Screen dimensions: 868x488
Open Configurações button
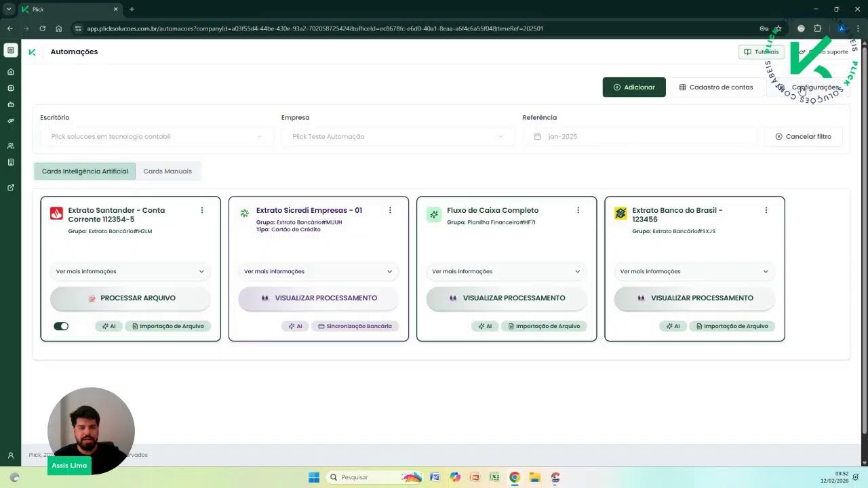[808, 87]
